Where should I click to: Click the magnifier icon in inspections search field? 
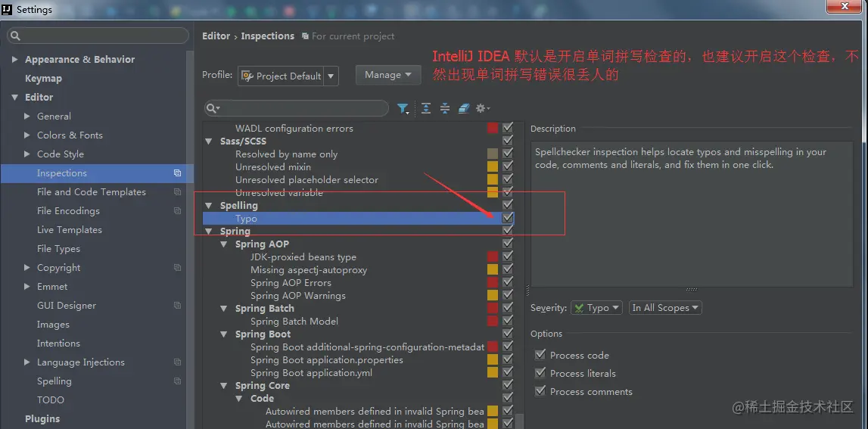click(213, 108)
